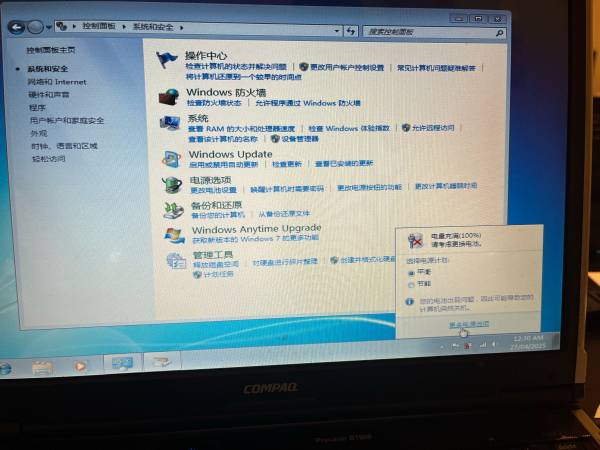The image size is (600, 450).
Task: Show hidden system tray icons arrow
Action: (441, 346)
